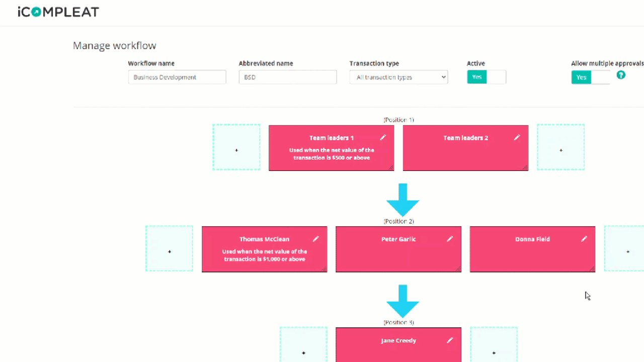Click the (Position 3) label
The width and height of the screenshot is (644, 362).
point(398,322)
